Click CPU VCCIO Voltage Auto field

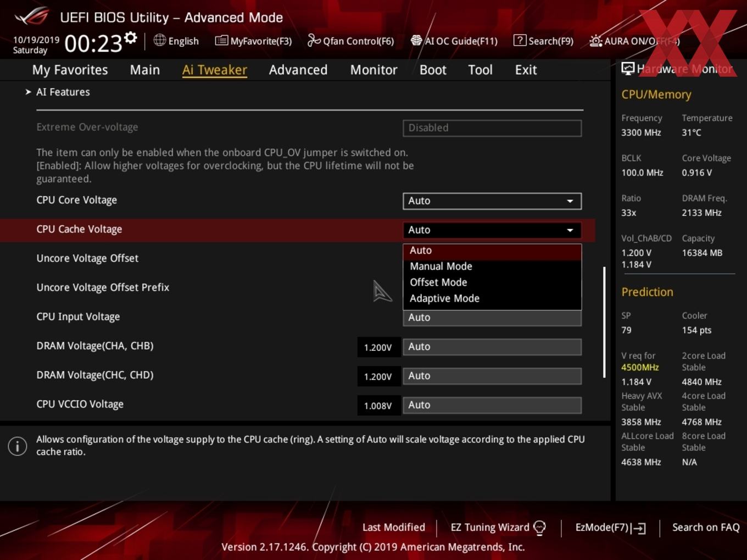coord(492,405)
